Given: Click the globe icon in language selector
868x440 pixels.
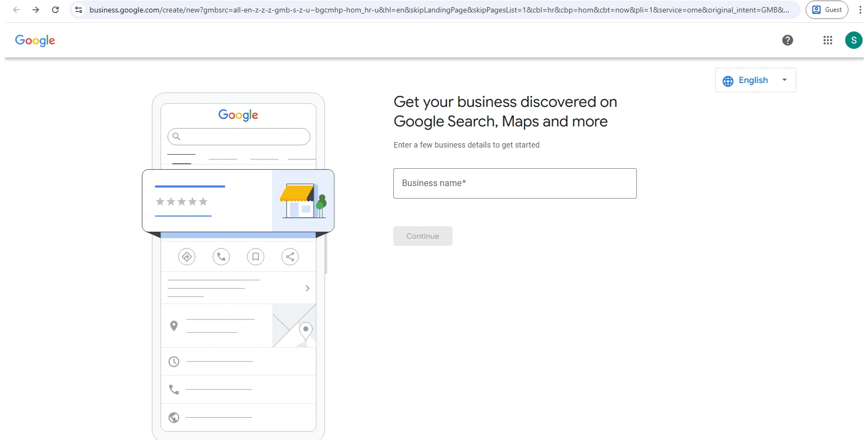Looking at the screenshot, I should (728, 81).
